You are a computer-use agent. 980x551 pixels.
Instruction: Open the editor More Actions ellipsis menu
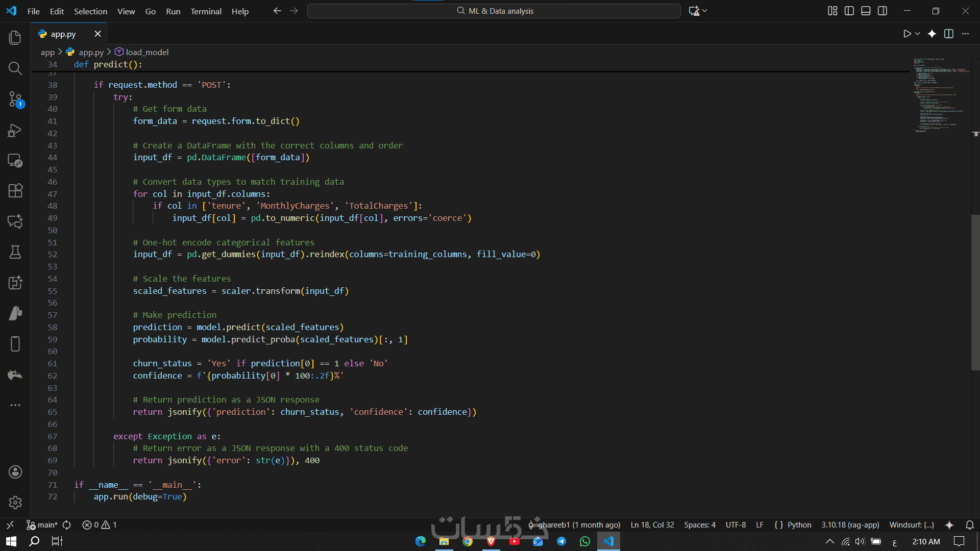(965, 34)
